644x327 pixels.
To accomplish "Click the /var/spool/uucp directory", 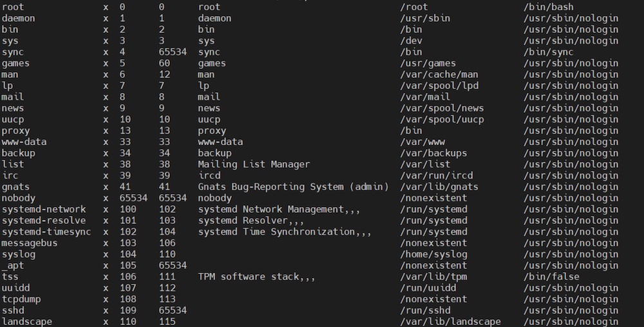I will click(442, 120).
